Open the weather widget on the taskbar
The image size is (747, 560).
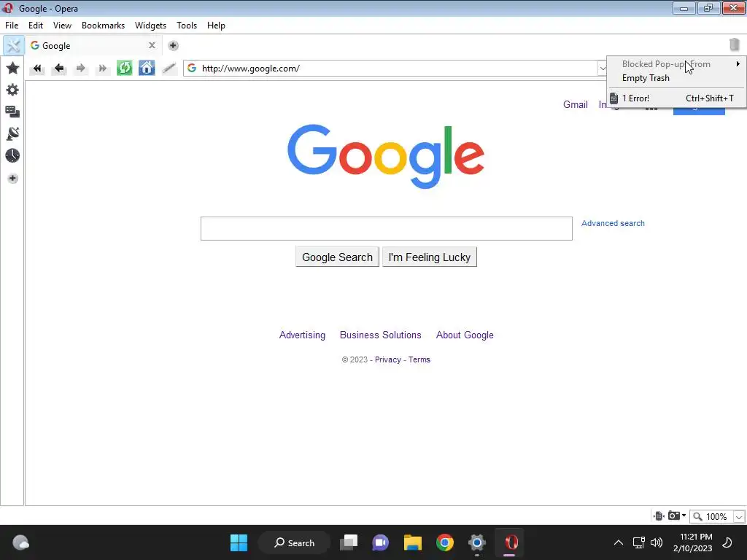click(20, 542)
